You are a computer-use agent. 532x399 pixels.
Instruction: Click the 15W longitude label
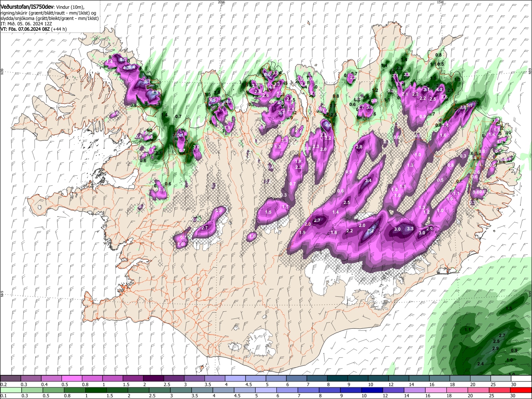(x=440, y=2)
